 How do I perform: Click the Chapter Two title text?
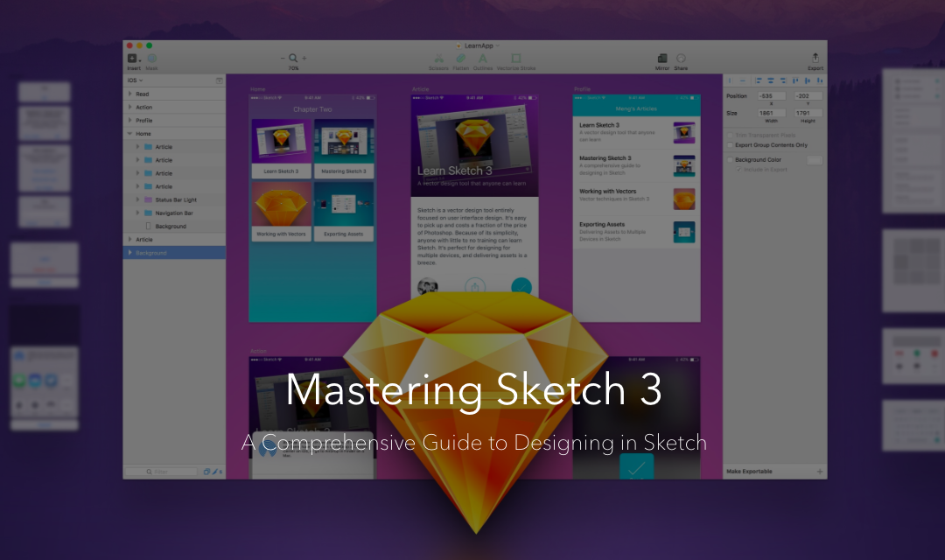(x=312, y=109)
